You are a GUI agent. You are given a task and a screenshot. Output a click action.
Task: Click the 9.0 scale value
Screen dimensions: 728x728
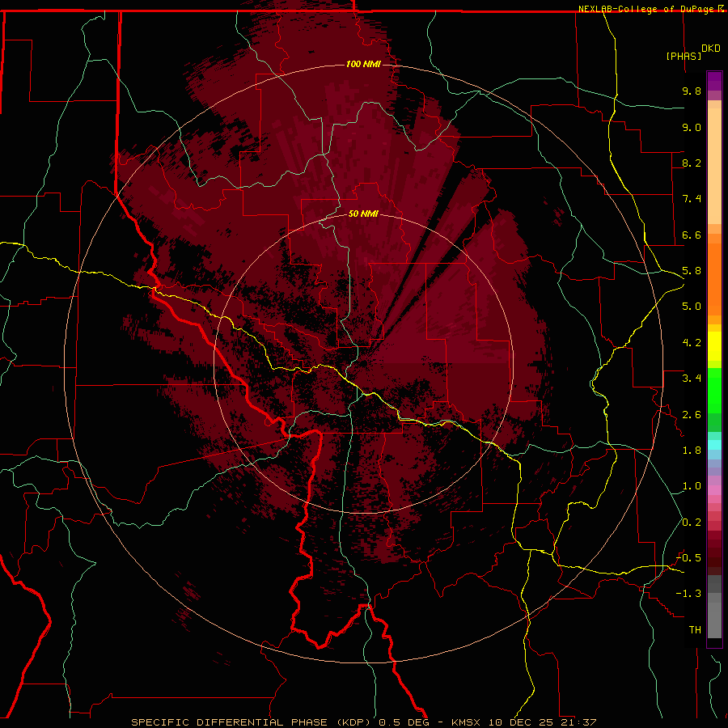pyautogui.click(x=692, y=128)
